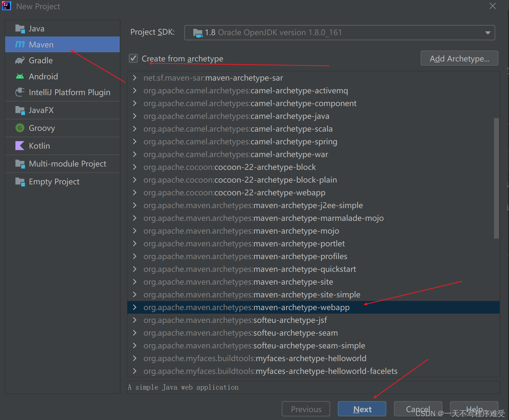Click the Kotlin logo icon
This screenshot has height=420, width=509.
20,146
